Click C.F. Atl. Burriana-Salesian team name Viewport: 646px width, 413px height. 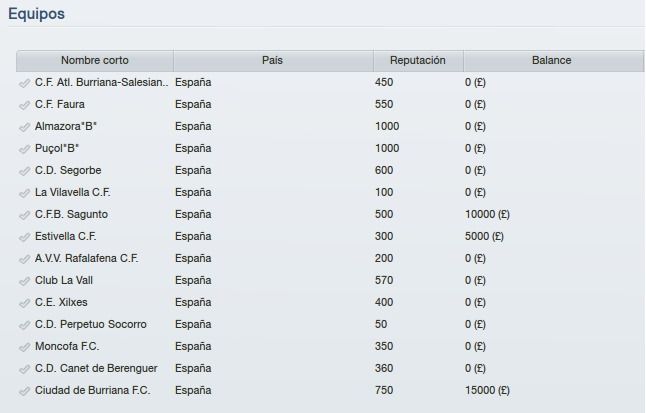pos(101,82)
